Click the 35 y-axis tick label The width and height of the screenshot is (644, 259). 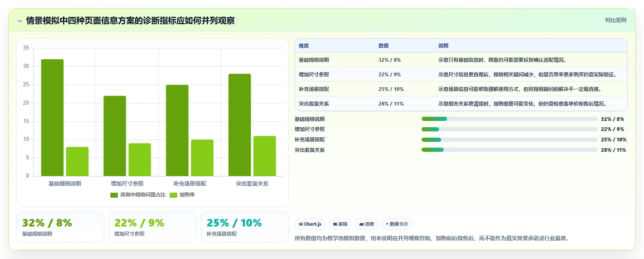point(26,48)
